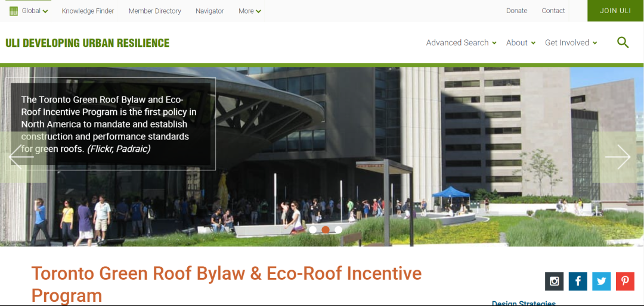
Task: Expand the Get Involved dropdown
Action: point(571,43)
